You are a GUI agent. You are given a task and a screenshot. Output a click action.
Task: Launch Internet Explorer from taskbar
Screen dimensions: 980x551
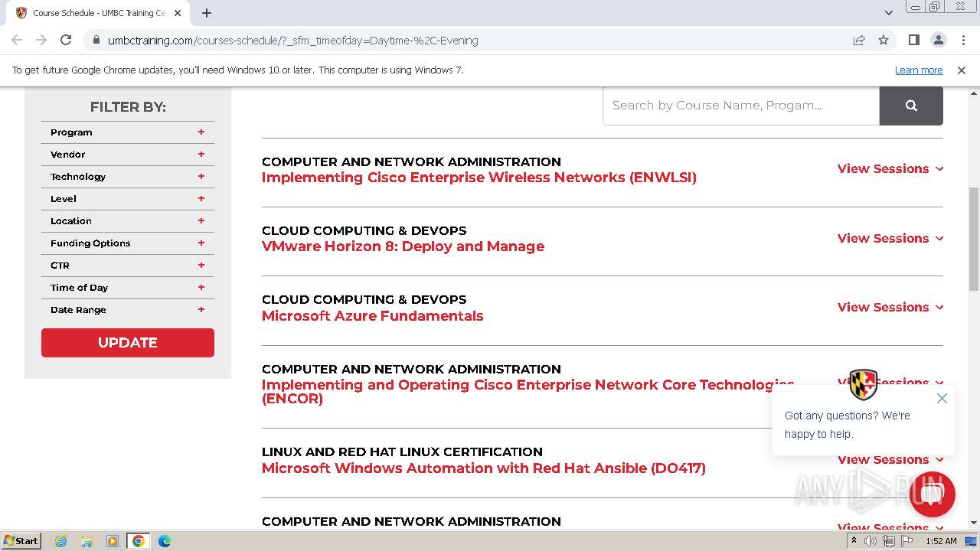61,541
